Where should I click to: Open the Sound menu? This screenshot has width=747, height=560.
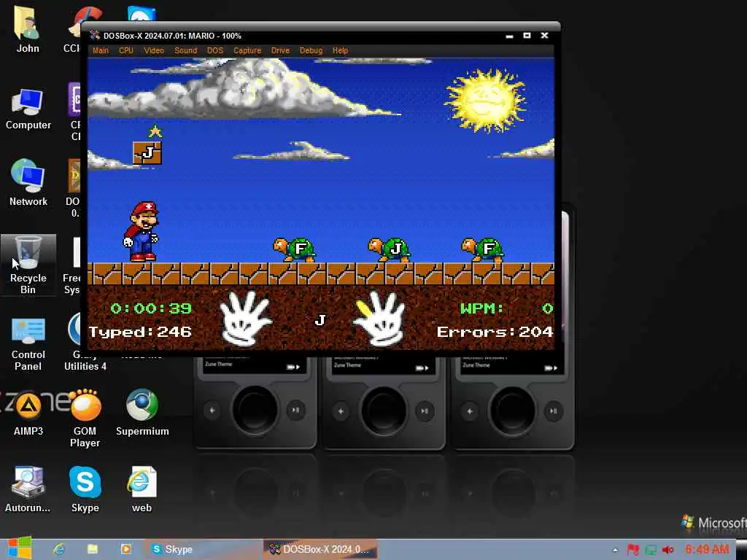185,50
